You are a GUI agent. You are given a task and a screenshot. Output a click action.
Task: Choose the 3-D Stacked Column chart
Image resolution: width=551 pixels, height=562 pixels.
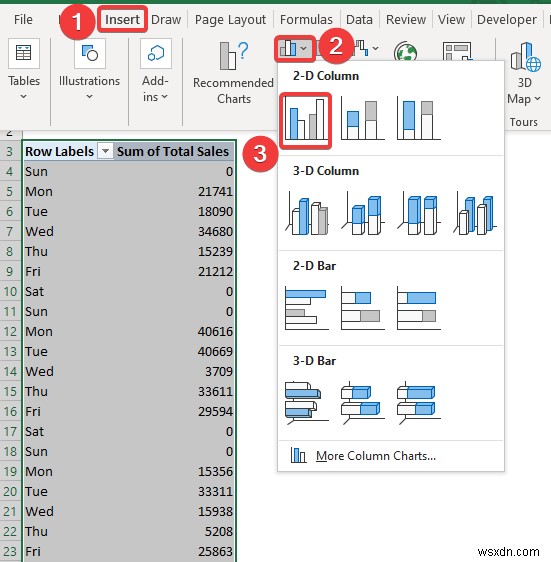coord(362,214)
